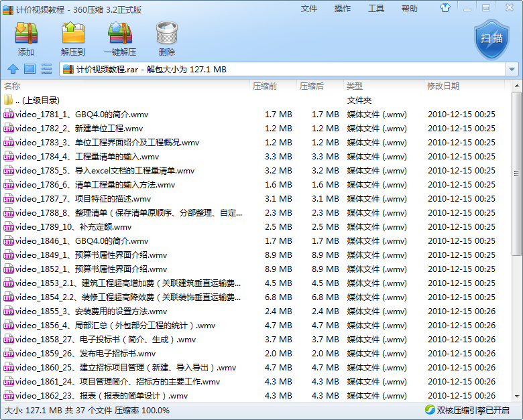
Task: Click 8.9 MB 压缩前 size of video_1849_1
Action: click(x=278, y=255)
